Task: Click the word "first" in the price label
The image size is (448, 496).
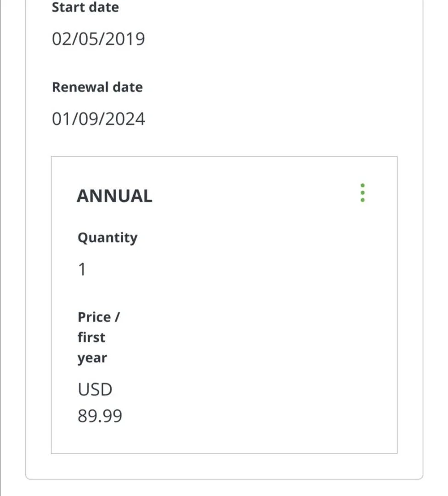Action: tap(91, 338)
